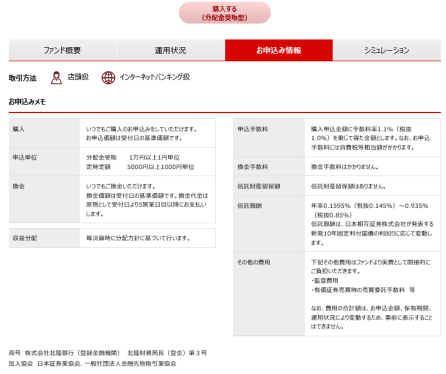The width and height of the screenshot is (446, 374).
Task: Click the 購入 row header cell
Action: (x=44, y=133)
